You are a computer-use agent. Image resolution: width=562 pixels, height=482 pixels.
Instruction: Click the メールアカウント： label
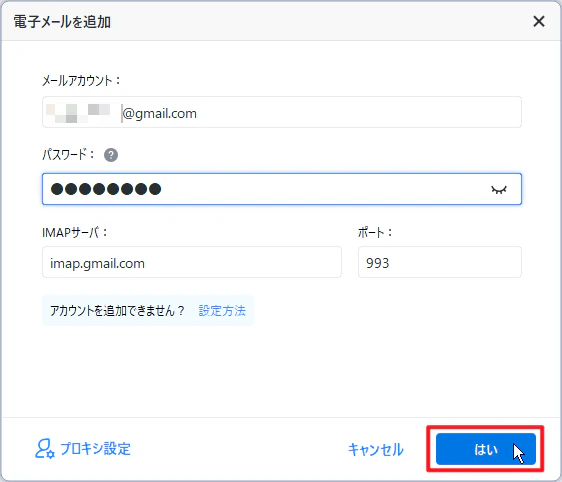click(x=81, y=80)
